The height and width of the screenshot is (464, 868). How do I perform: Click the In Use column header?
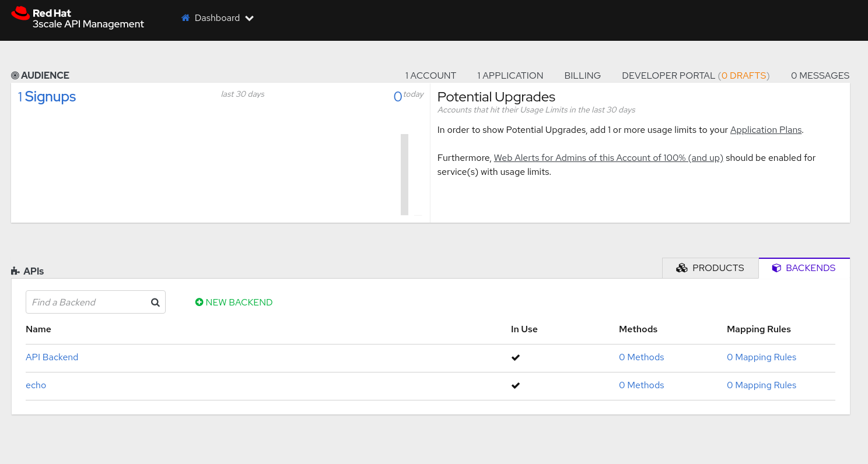[524, 329]
